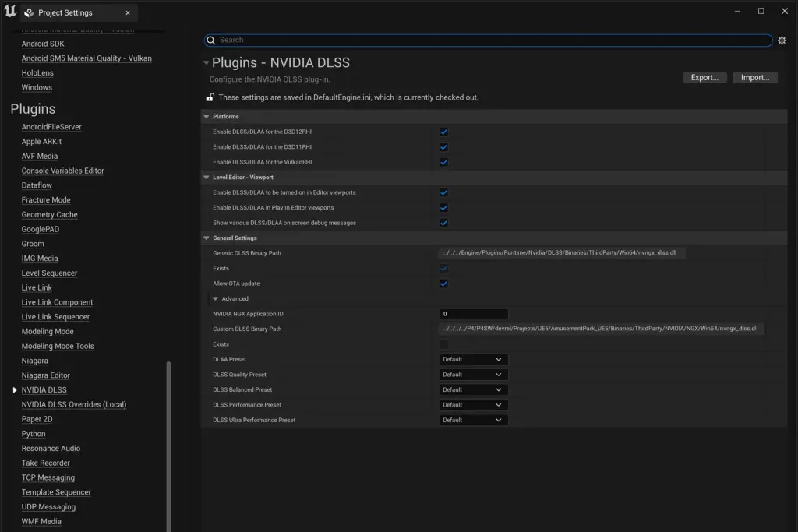This screenshot has width=798, height=532.
Task: Toggle on screen debug messages checkbox
Action: coord(443,223)
